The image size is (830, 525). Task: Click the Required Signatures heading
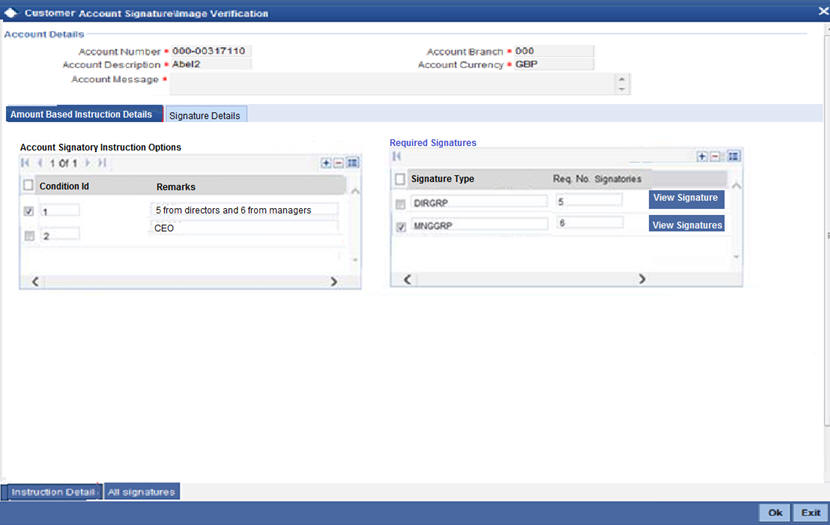pos(433,143)
